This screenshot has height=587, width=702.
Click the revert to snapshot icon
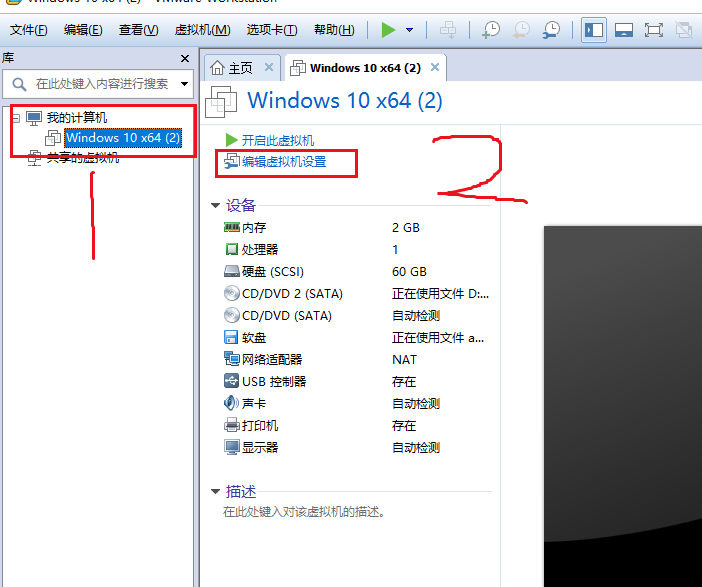click(x=522, y=30)
